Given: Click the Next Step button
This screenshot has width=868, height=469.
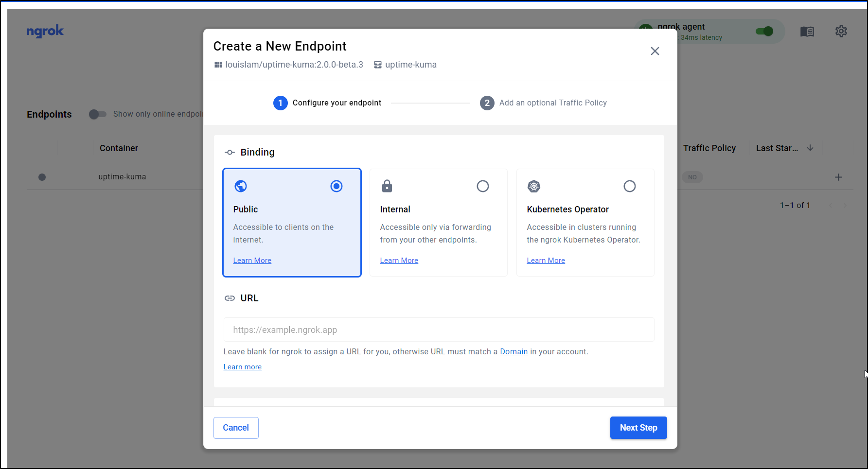Looking at the screenshot, I should point(638,428).
